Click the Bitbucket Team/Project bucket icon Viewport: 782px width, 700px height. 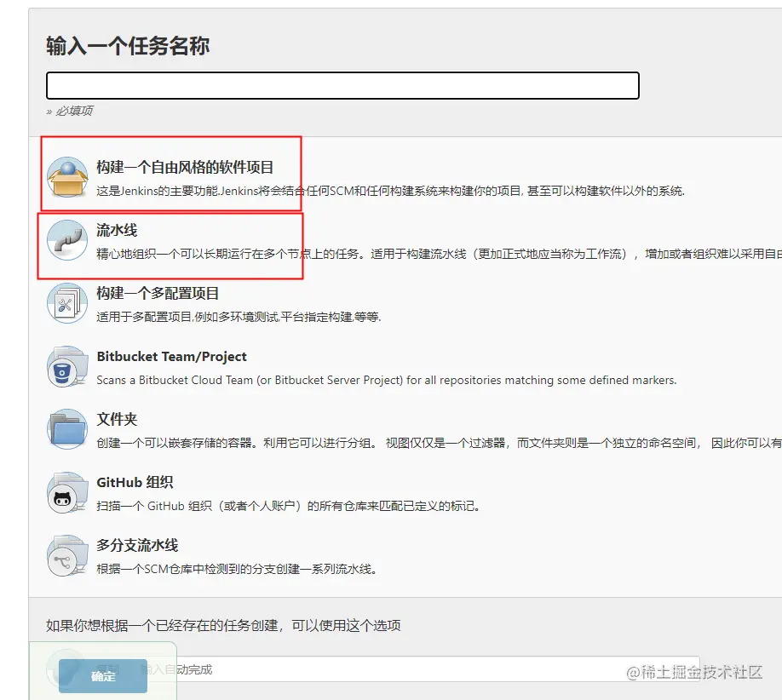coord(67,366)
